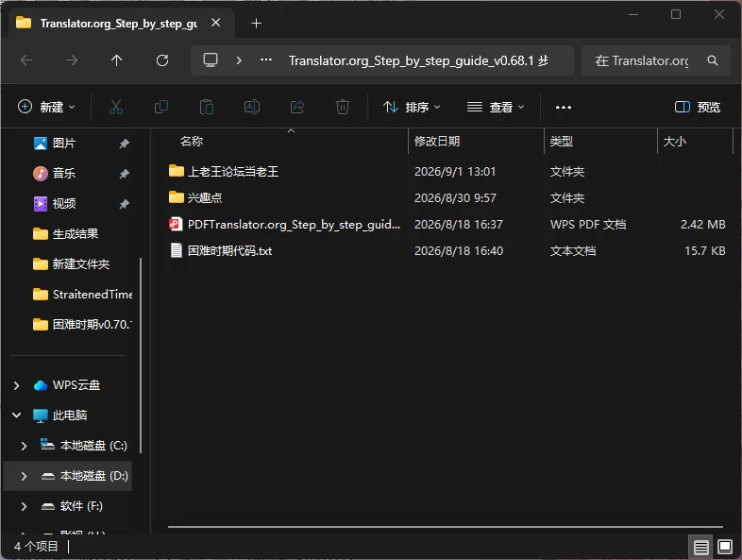Click the Share icon in toolbar

tap(297, 107)
